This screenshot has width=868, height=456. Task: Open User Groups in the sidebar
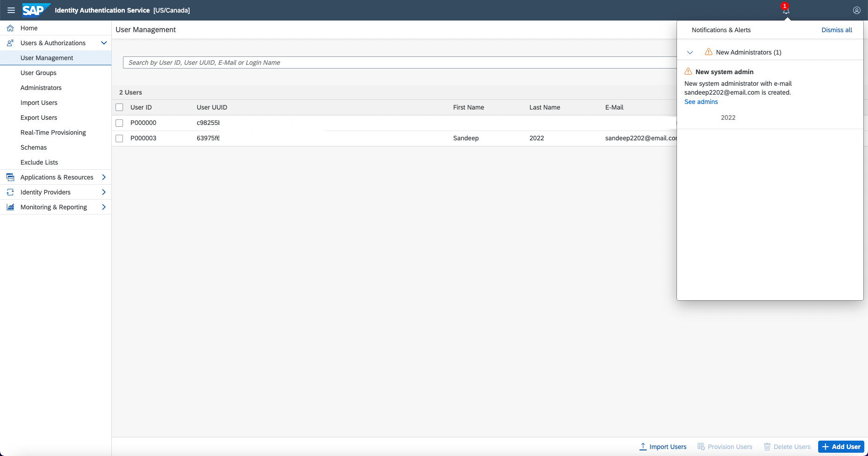(x=38, y=73)
